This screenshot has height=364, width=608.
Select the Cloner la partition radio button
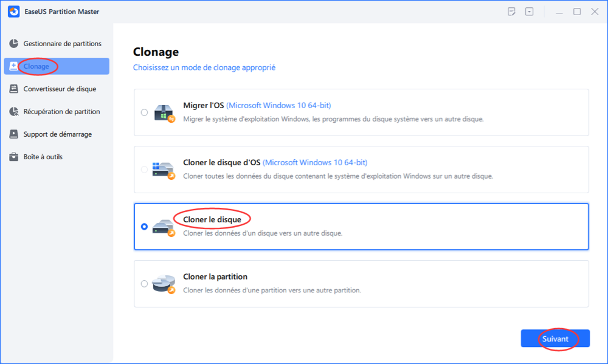coord(144,283)
